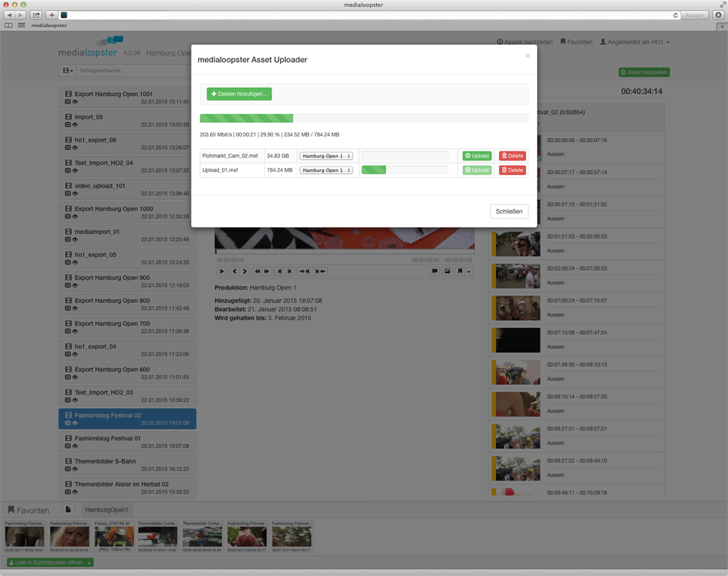Step one frame back in the player
The width and height of the screenshot is (728, 576).
[x=234, y=271]
